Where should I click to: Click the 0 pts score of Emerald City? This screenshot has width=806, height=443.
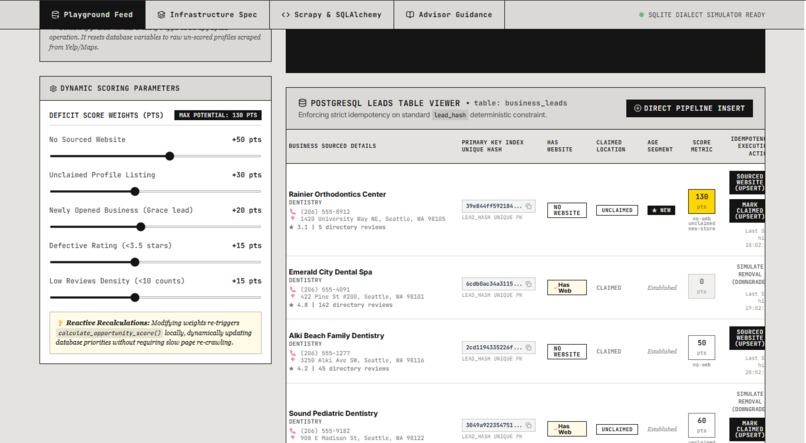click(x=702, y=286)
